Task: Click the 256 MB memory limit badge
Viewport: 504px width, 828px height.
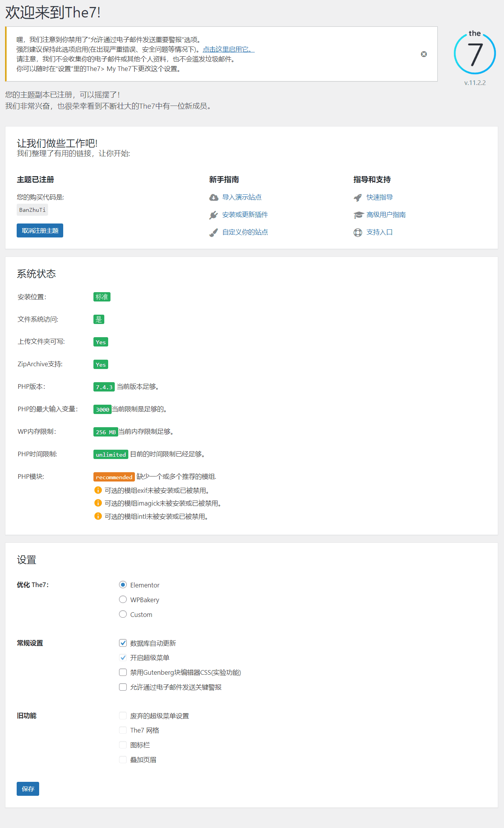Action: pyautogui.click(x=105, y=432)
